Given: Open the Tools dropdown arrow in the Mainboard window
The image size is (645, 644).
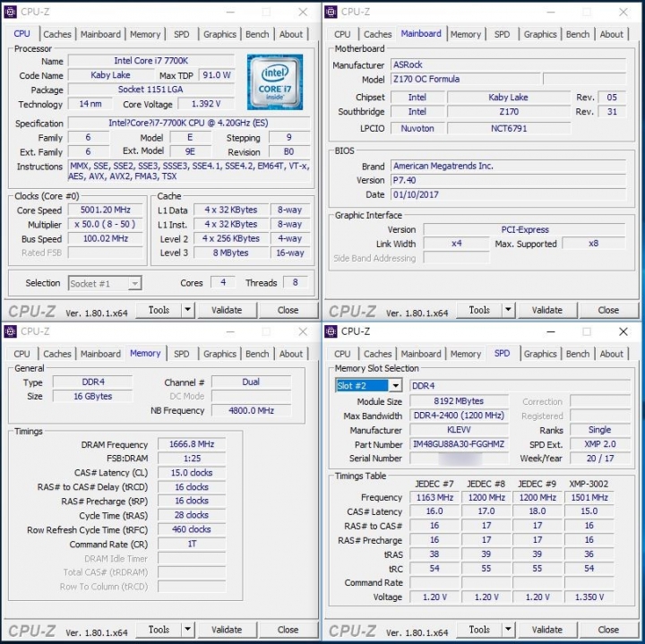Looking at the screenshot, I should [508, 310].
